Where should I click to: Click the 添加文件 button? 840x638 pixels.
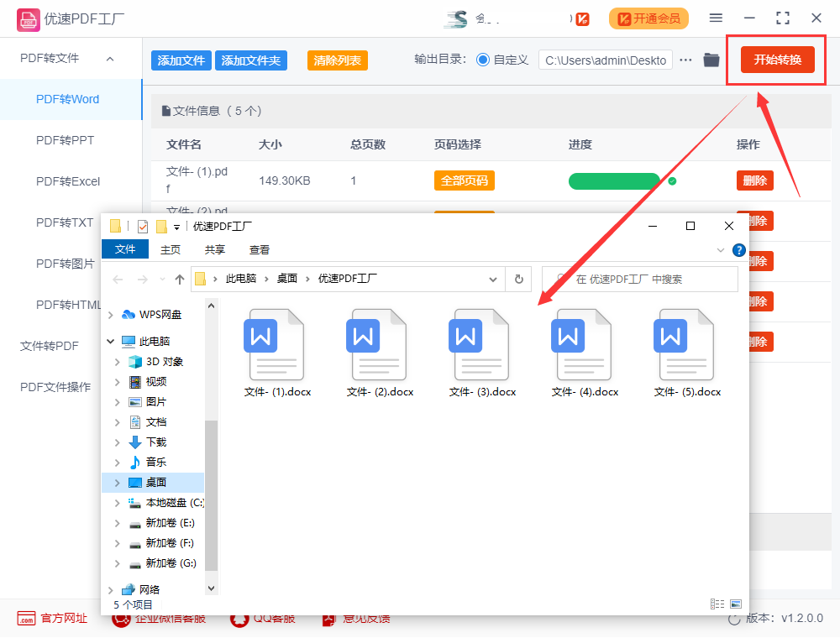coord(181,60)
